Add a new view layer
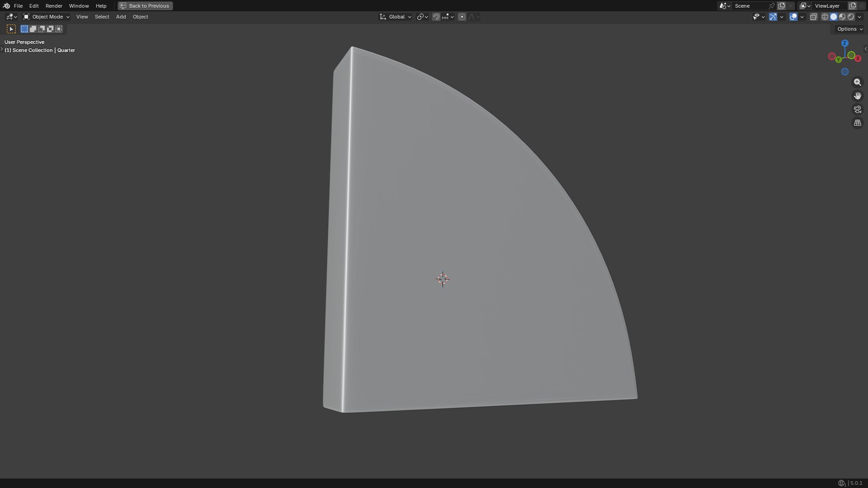 click(x=853, y=6)
